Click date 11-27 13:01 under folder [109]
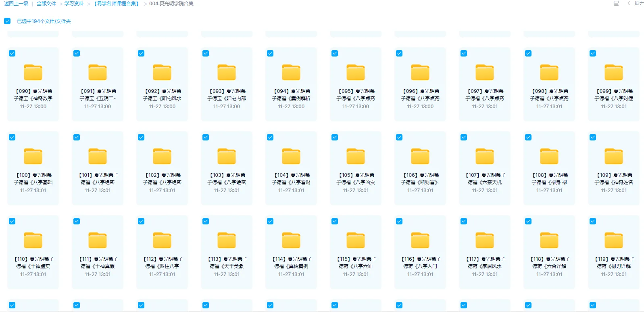The image size is (644, 312). pos(614,191)
